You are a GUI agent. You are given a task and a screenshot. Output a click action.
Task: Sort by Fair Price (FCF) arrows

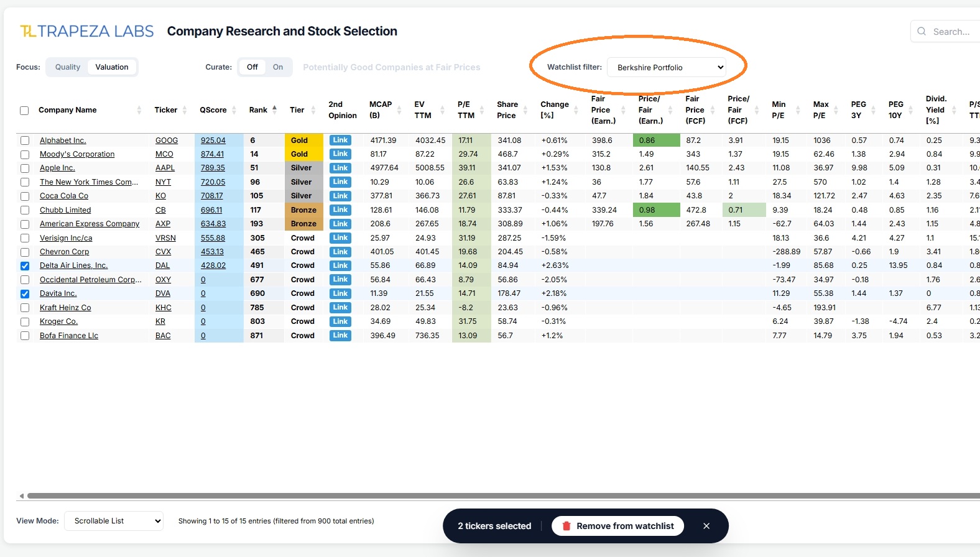click(712, 110)
